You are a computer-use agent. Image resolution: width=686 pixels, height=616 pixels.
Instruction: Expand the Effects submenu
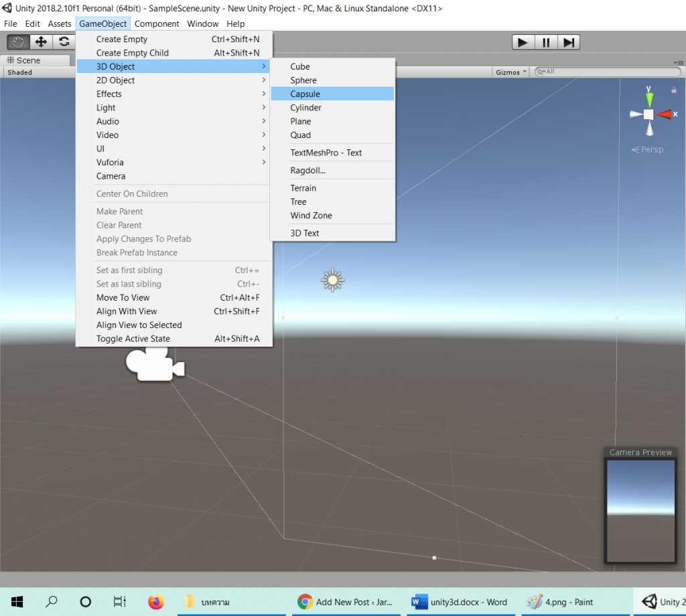(174, 94)
